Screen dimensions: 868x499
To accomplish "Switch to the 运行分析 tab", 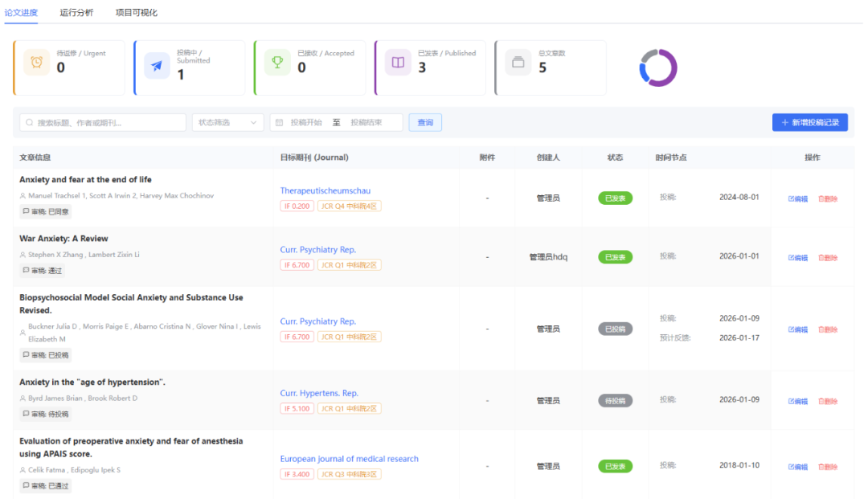I will pyautogui.click(x=76, y=13).
